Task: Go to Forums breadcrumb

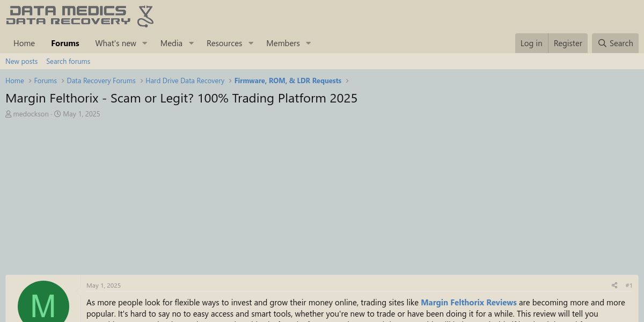Action: (x=45, y=80)
